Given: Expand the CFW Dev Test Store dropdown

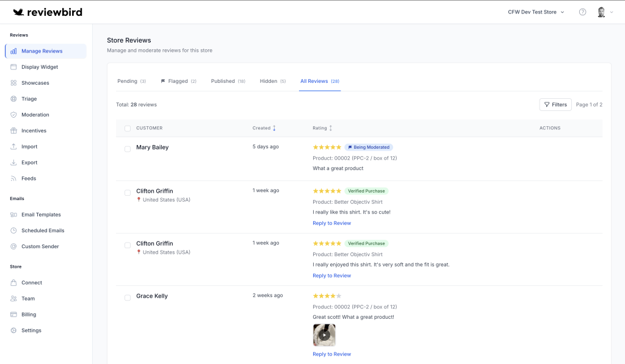Looking at the screenshot, I should coord(536,12).
